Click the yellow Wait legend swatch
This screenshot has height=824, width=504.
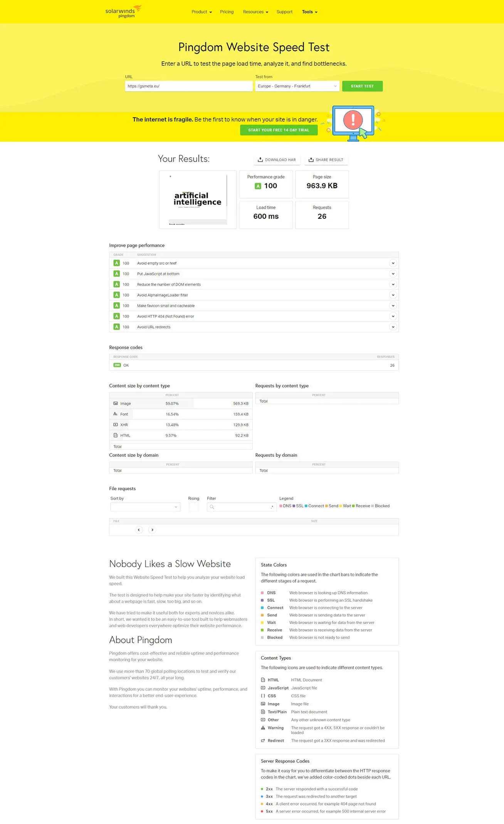341,506
